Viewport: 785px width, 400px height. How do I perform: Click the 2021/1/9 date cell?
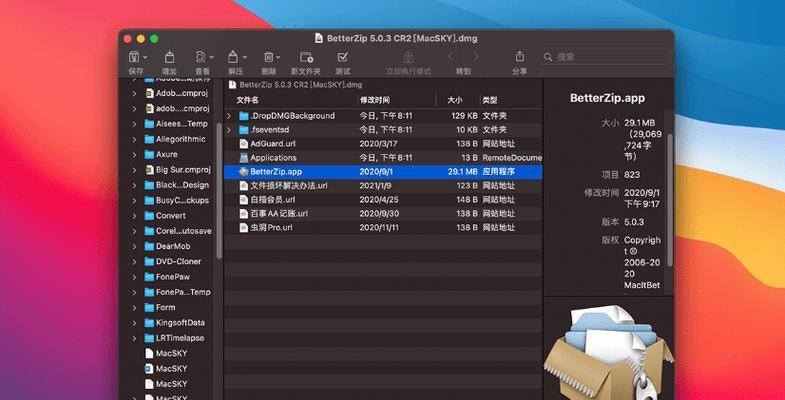tap(374, 186)
